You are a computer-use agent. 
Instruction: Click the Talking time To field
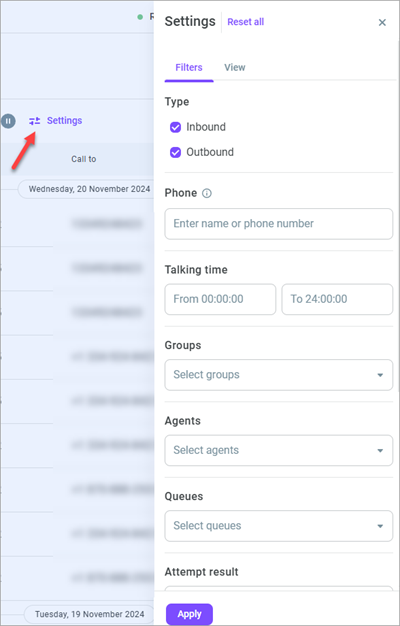[337, 299]
